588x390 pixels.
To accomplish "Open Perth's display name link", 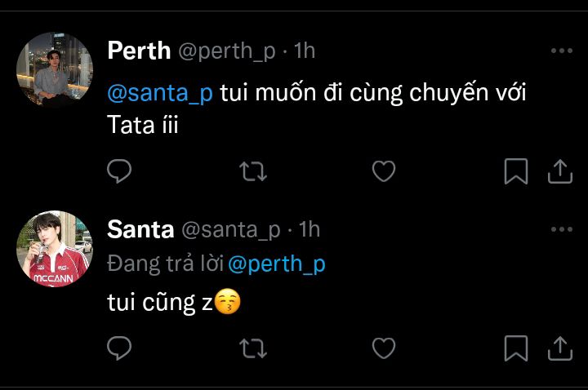I will 139,51.
